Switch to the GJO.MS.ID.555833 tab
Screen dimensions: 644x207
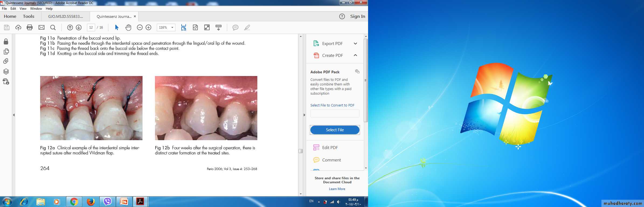tap(65, 16)
